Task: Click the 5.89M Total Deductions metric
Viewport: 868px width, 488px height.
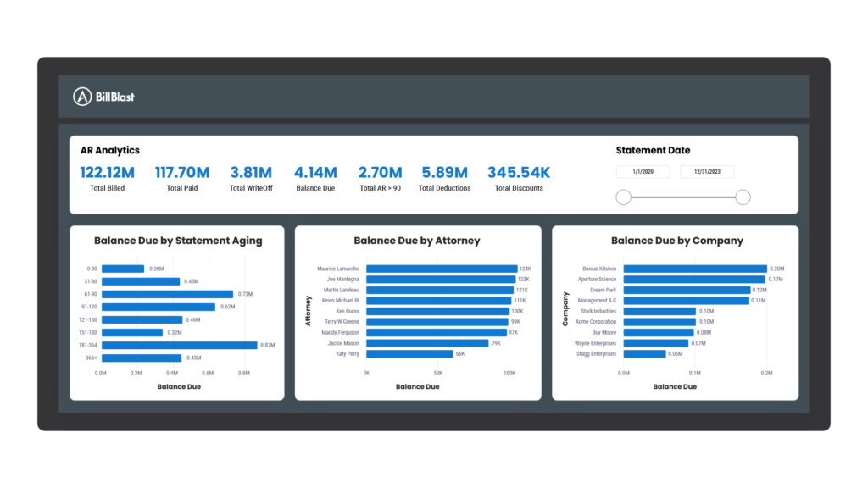Action: point(444,173)
